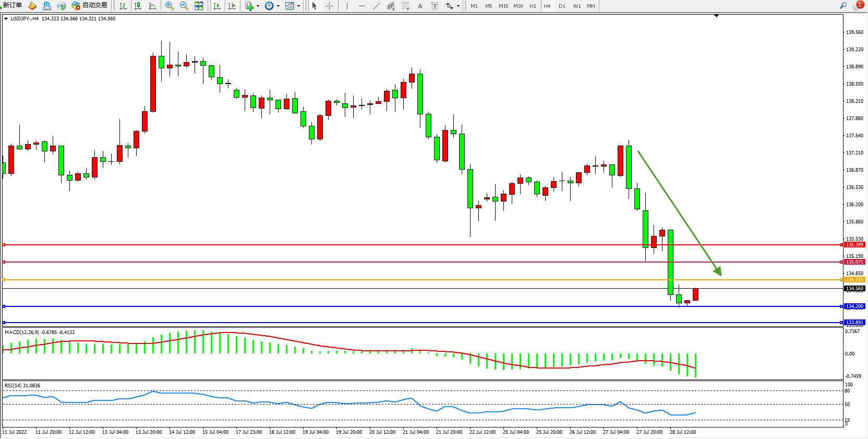The image size is (868, 439).
Task: Toggle the chart auto scroll icon
Action: 217,6
